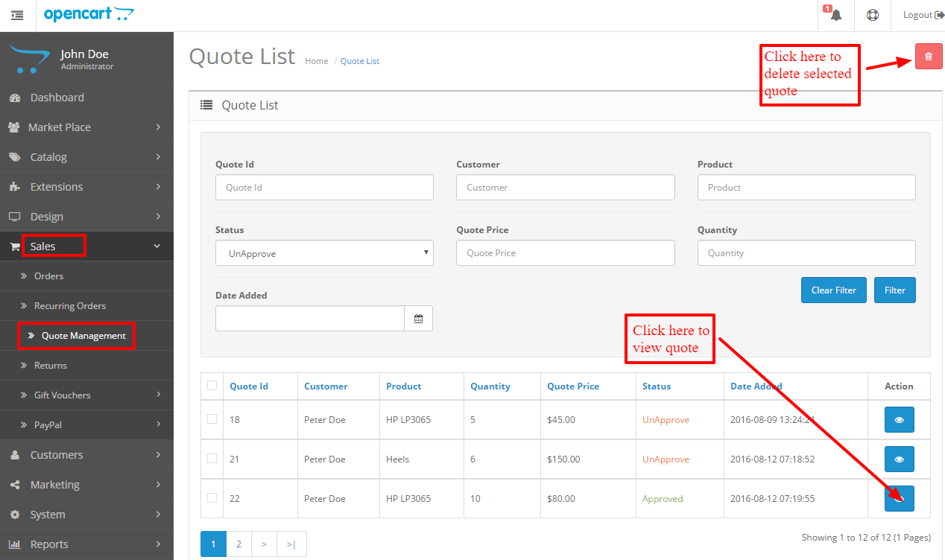Click the help globe icon in header
This screenshot has height=560, width=945.
872,15
